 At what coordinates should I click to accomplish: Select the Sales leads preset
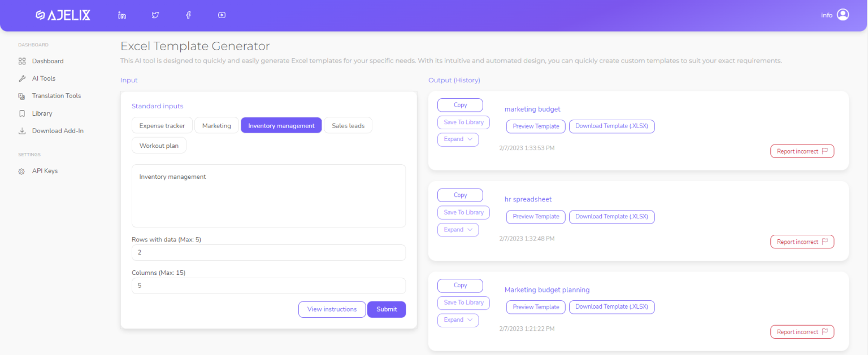point(348,125)
